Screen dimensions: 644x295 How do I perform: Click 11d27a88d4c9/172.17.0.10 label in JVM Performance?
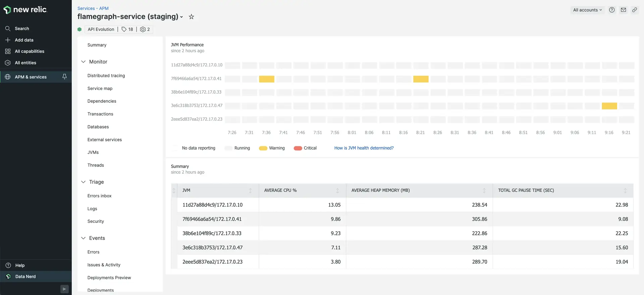pos(197,65)
